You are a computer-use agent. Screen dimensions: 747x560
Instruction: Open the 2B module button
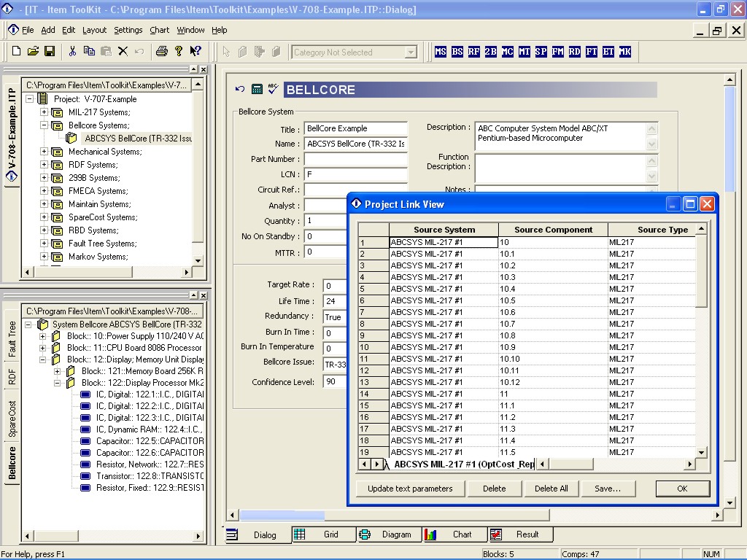tap(491, 52)
